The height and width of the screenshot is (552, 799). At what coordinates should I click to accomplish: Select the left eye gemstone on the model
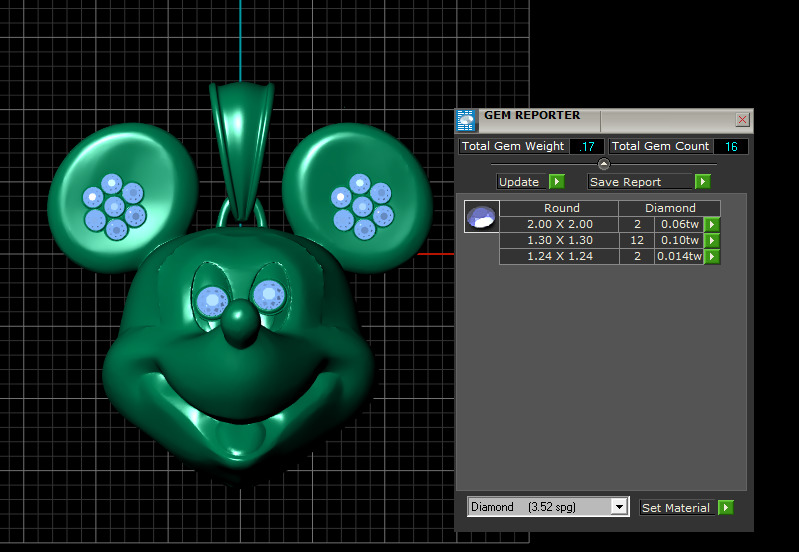tap(212, 301)
